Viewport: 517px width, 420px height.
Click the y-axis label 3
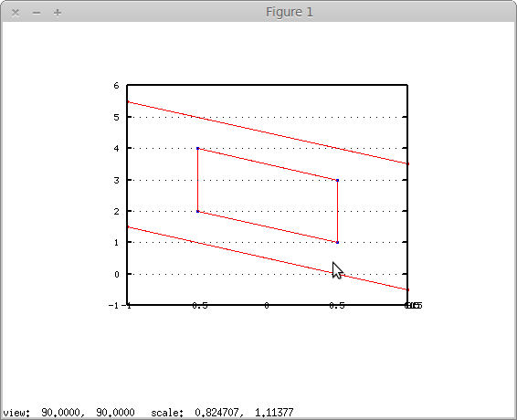tap(116, 181)
